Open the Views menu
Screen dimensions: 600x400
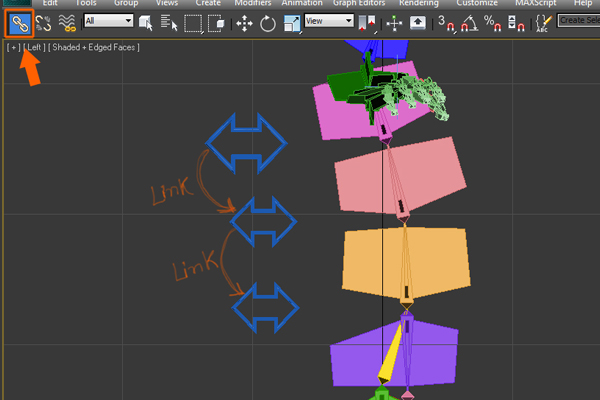coord(167,3)
